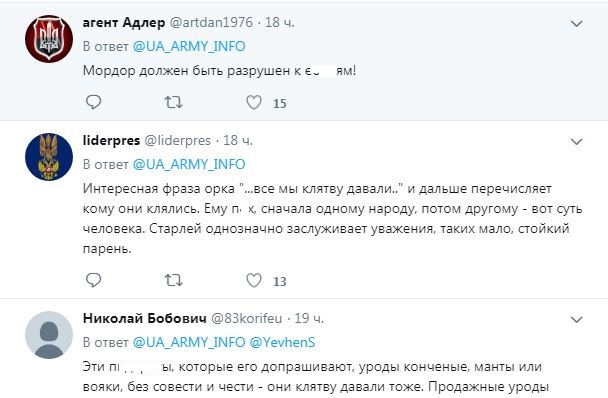The width and height of the screenshot is (608, 398).
Task: Open агент Адлер's profile avatar
Action: (49, 39)
